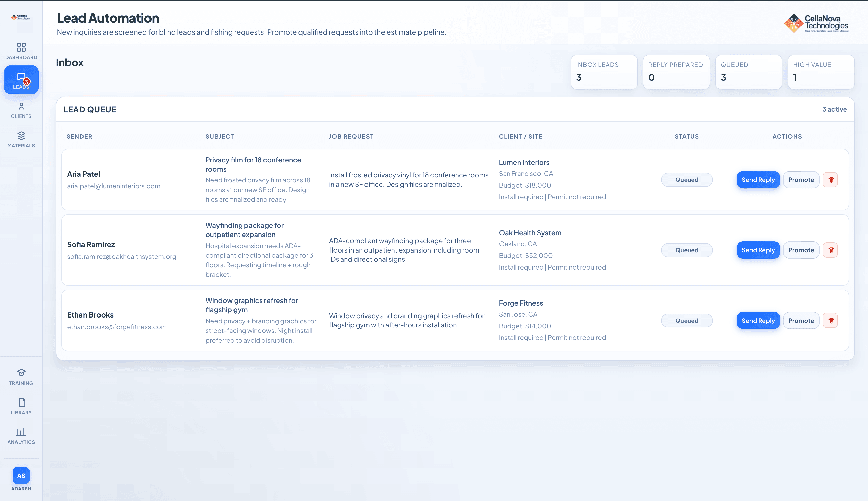Image resolution: width=868 pixels, height=501 pixels.
Task: Click San Jose, CA location
Action: (518, 314)
